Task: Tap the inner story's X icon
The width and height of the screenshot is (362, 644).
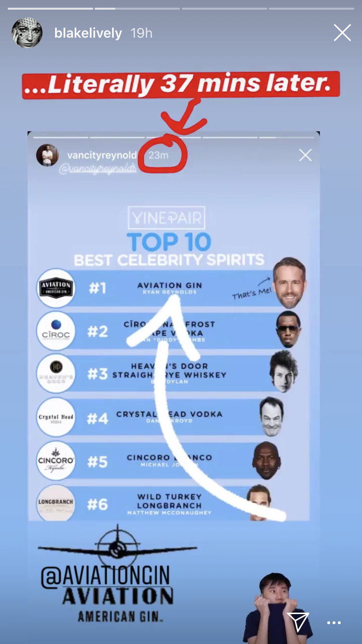Action: point(306,155)
